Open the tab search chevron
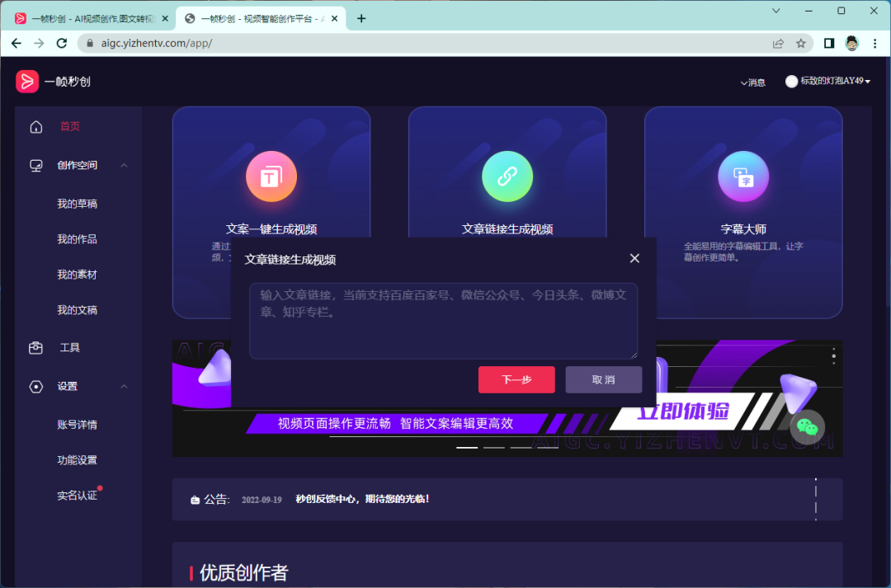This screenshot has width=891, height=588. pos(775,10)
